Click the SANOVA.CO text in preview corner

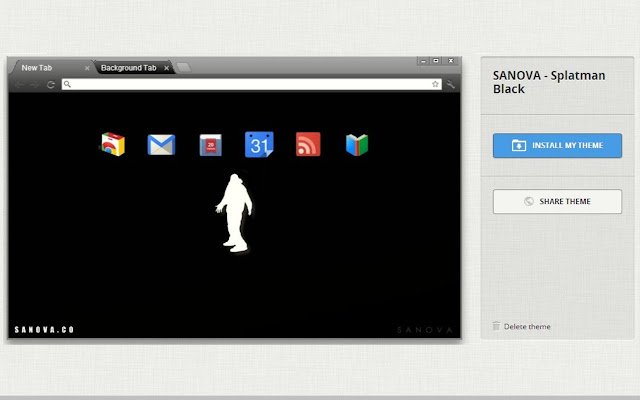44,329
